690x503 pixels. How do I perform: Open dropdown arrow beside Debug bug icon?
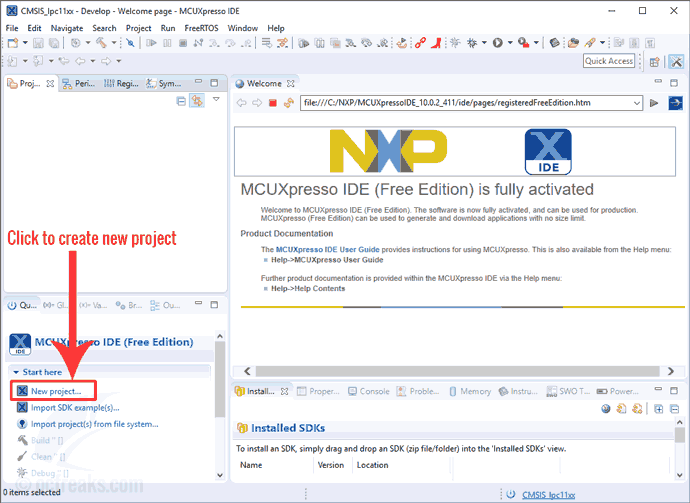click(484, 43)
